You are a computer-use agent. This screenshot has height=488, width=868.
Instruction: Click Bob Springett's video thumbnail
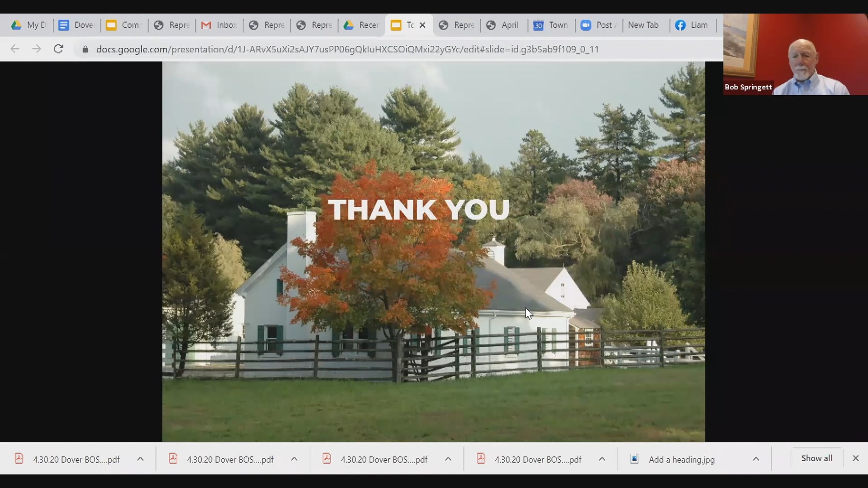(795, 54)
